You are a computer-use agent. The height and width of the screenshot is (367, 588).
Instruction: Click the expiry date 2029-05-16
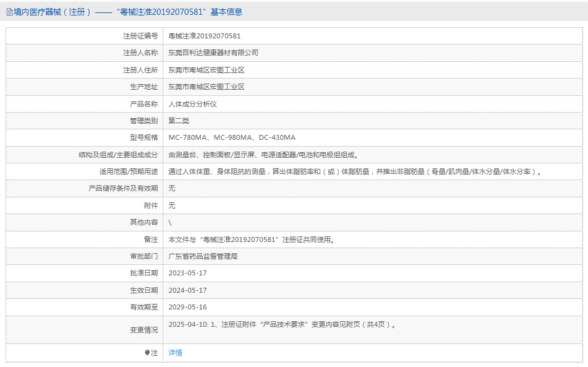(x=187, y=308)
